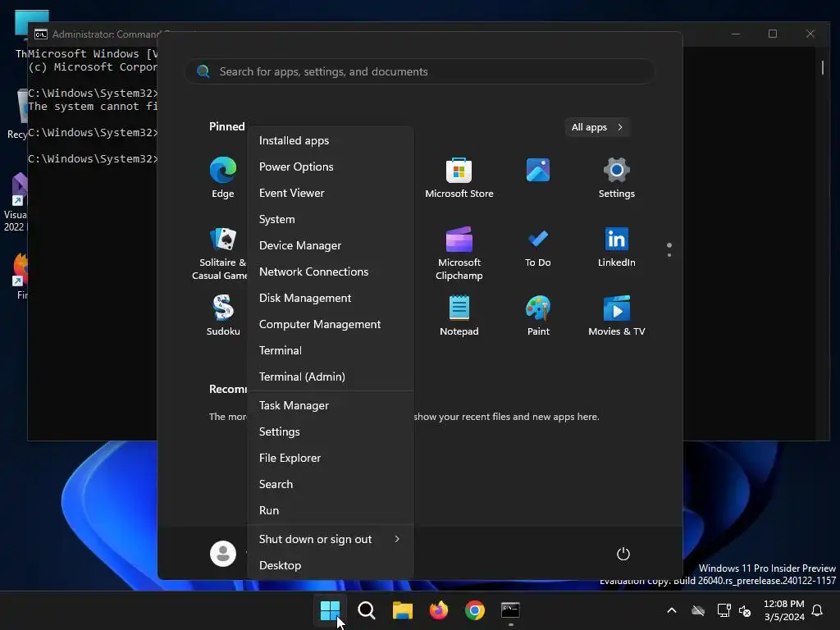This screenshot has width=840, height=630.
Task: Open File Explorer from the taskbar
Action: pos(402,610)
